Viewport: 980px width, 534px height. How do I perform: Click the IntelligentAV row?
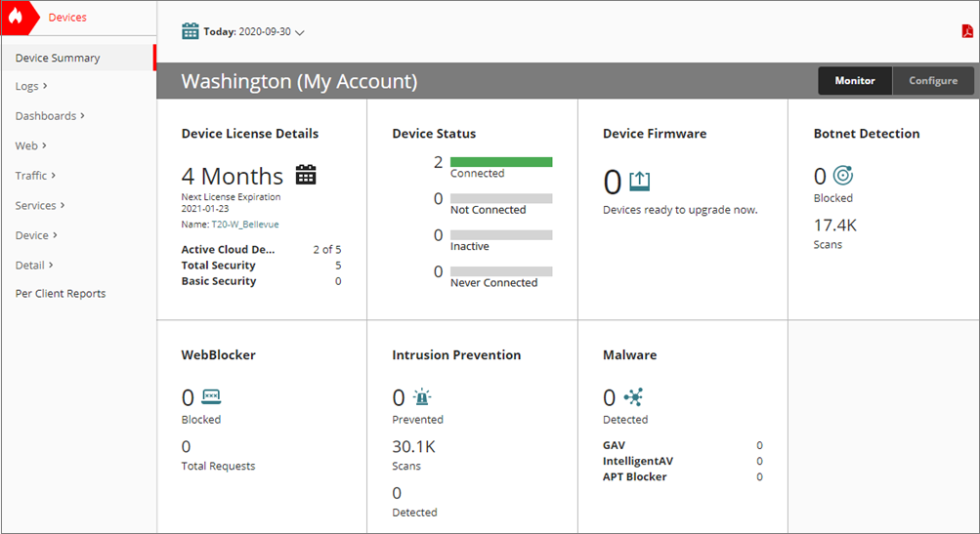click(x=683, y=461)
